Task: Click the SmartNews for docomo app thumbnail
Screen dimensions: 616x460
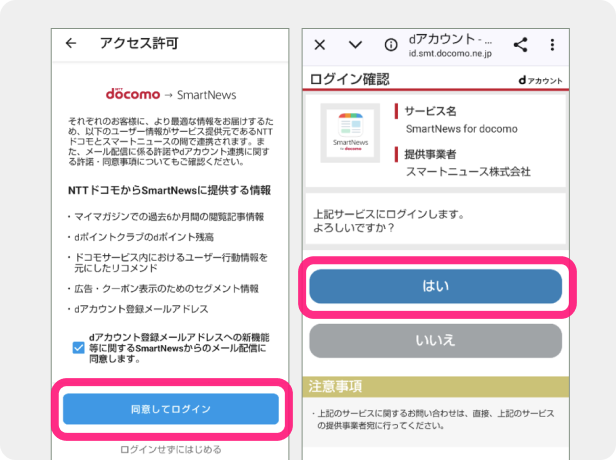Action: coord(350,133)
